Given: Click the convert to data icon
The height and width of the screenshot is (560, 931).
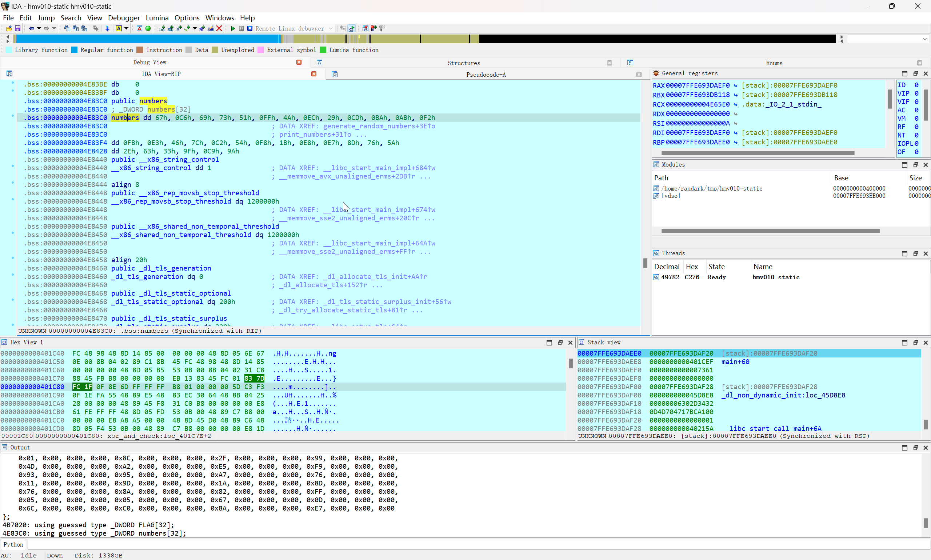Looking at the screenshot, I should pos(171,28).
